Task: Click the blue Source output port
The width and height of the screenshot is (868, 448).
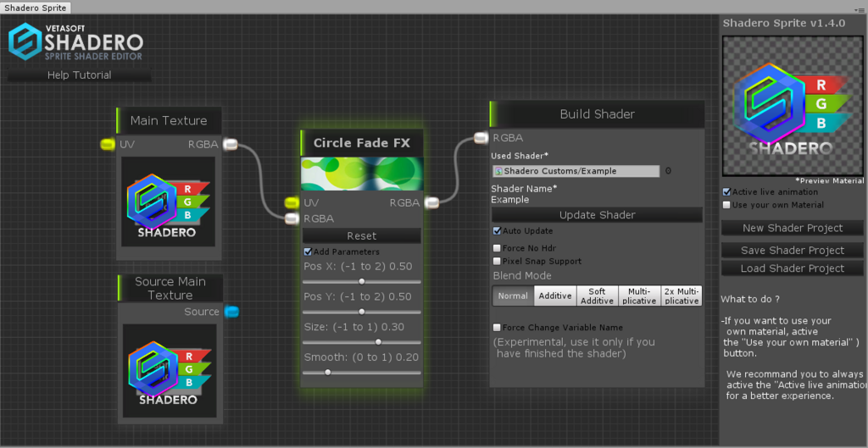Action: pyautogui.click(x=231, y=312)
